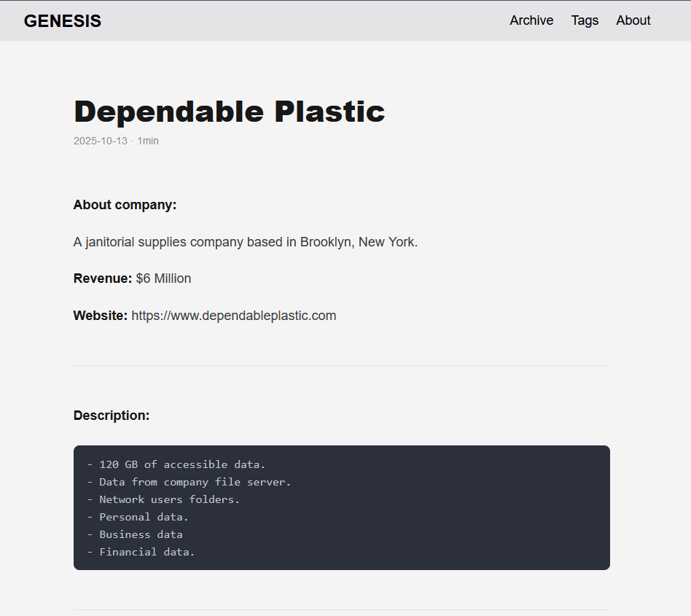The image size is (691, 616).
Task: Click the Website label text
Action: click(100, 315)
